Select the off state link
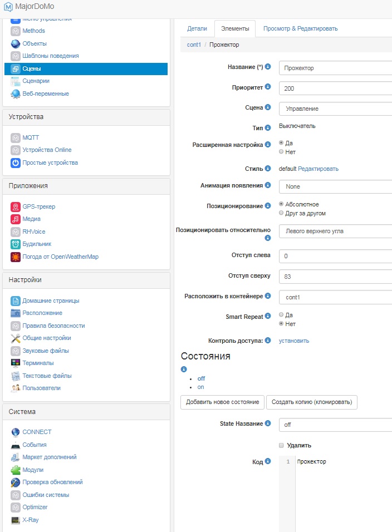This screenshot has height=532, width=392. tap(201, 378)
